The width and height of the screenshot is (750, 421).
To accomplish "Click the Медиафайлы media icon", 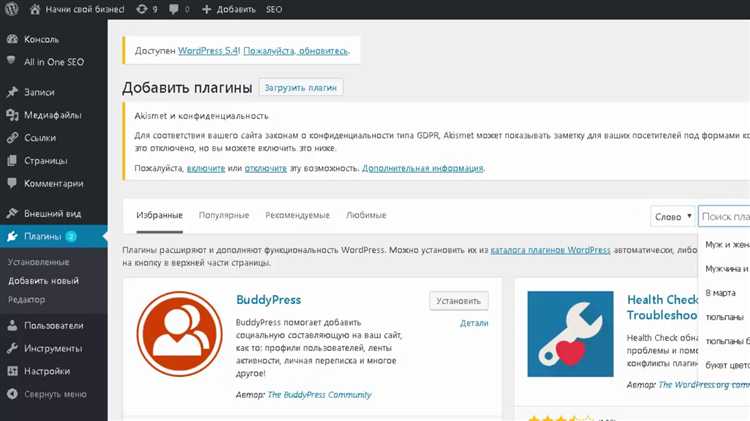I will coord(12,115).
